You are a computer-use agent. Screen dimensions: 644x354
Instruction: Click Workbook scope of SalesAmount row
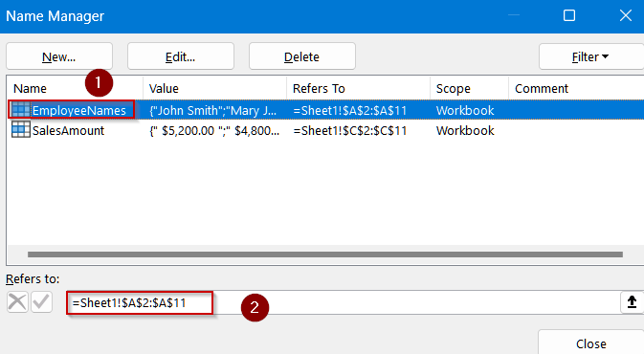(465, 130)
